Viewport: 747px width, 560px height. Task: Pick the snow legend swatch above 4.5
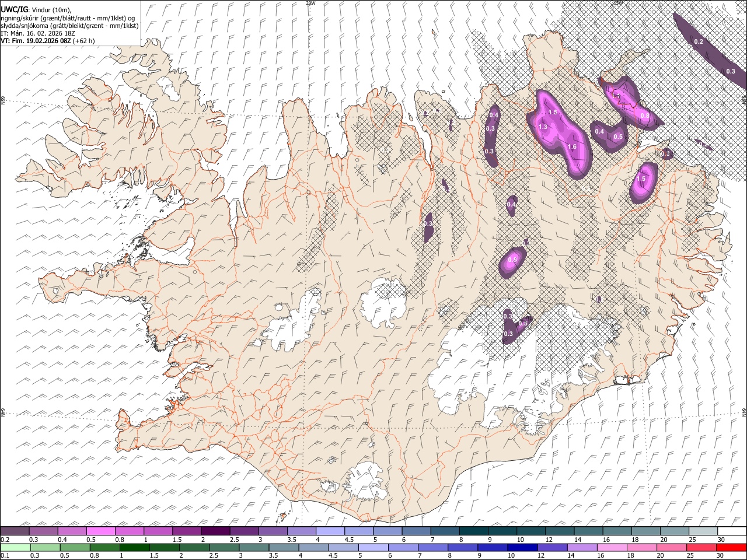tap(358, 531)
